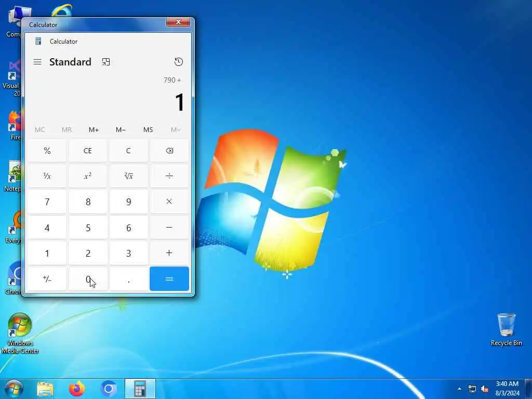
Task: Click the muted volume tray icon
Action: [x=485, y=389]
